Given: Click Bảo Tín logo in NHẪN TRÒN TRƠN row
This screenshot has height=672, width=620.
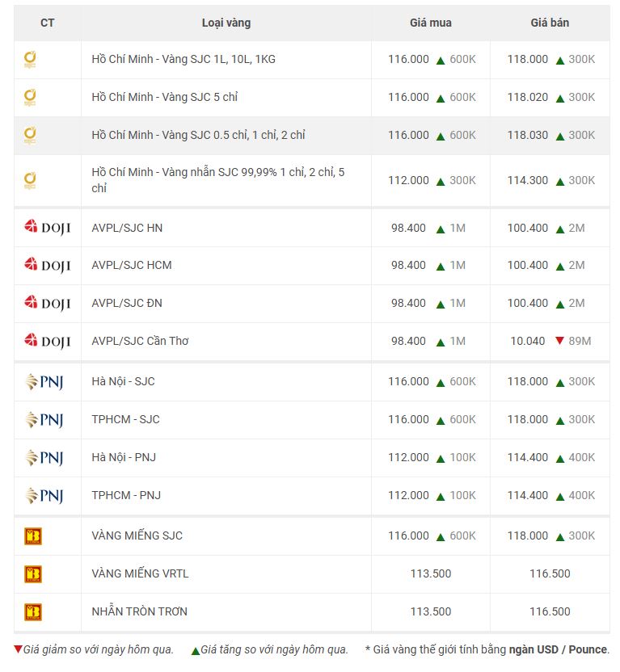Looking at the screenshot, I should tap(33, 612).
